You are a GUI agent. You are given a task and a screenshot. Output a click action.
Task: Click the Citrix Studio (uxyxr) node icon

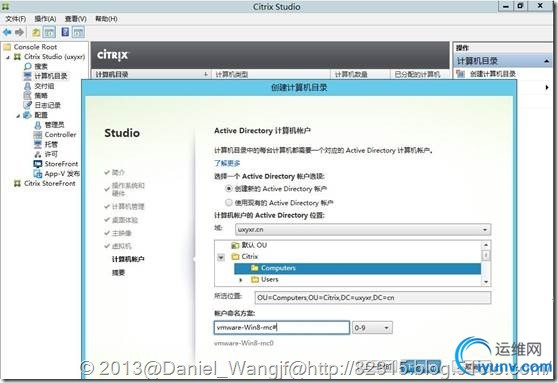[x=17, y=57]
